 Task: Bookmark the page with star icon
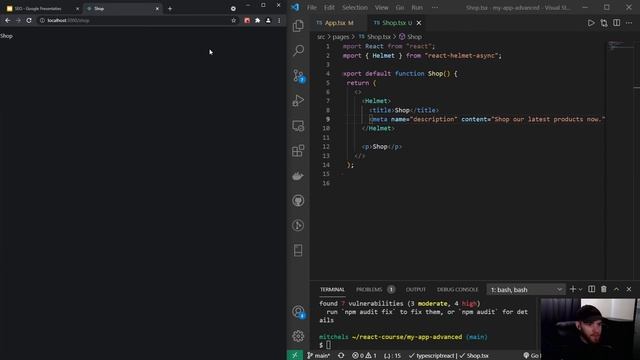click(x=233, y=20)
